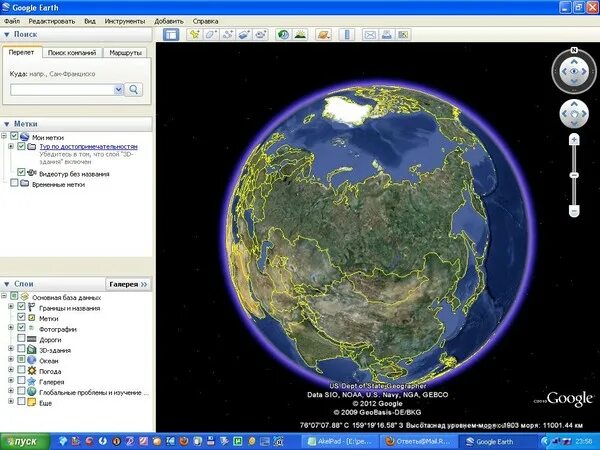The image size is (600, 450).
Task: Record a tour with the camera icon
Action: (261, 35)
